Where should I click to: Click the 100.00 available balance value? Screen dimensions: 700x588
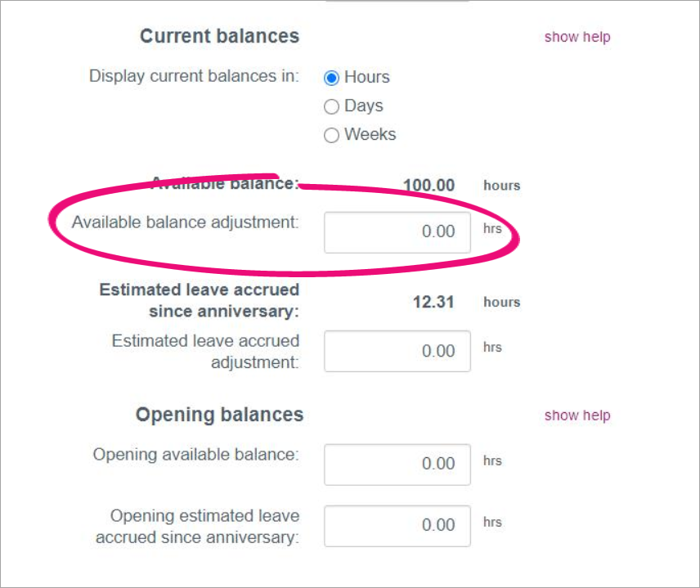tap(429, 186)
